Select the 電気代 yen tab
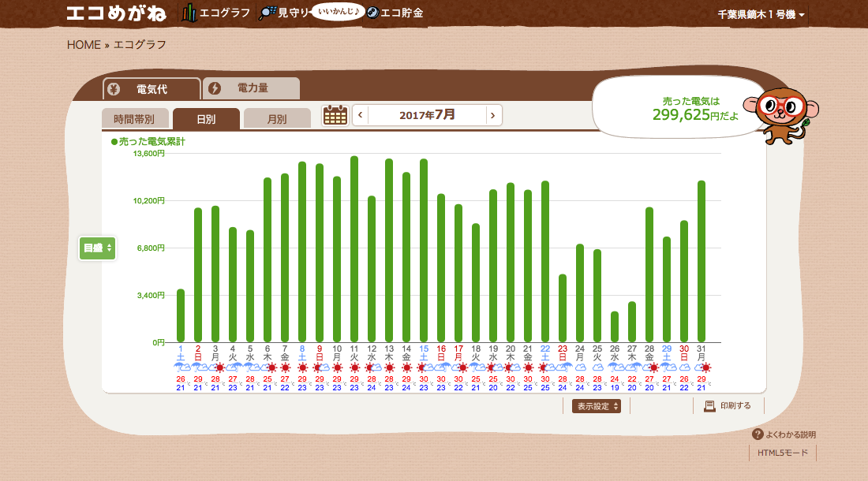This screenshot has height=481, width=868. click(x=152, y=89)
